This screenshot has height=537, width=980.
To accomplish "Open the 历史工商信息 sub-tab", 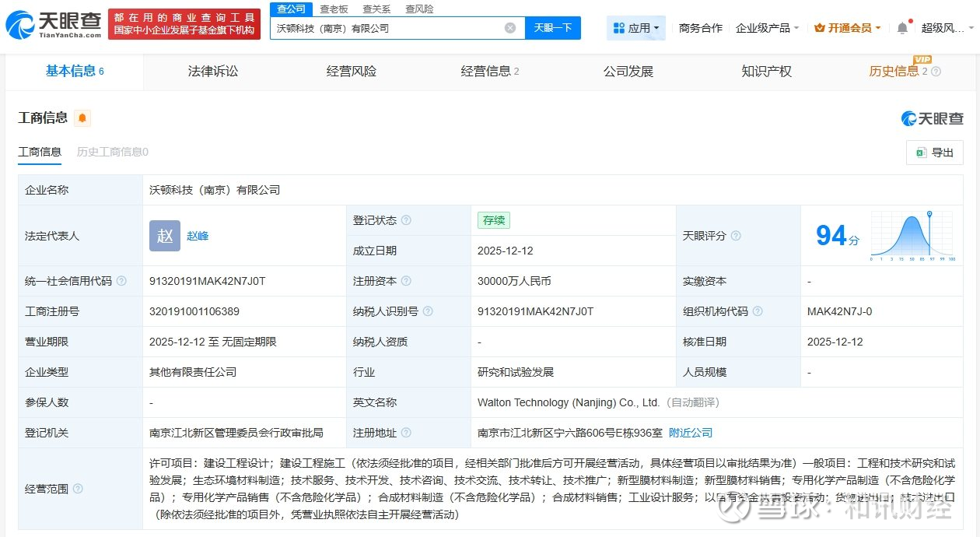I will coord(112,152).
